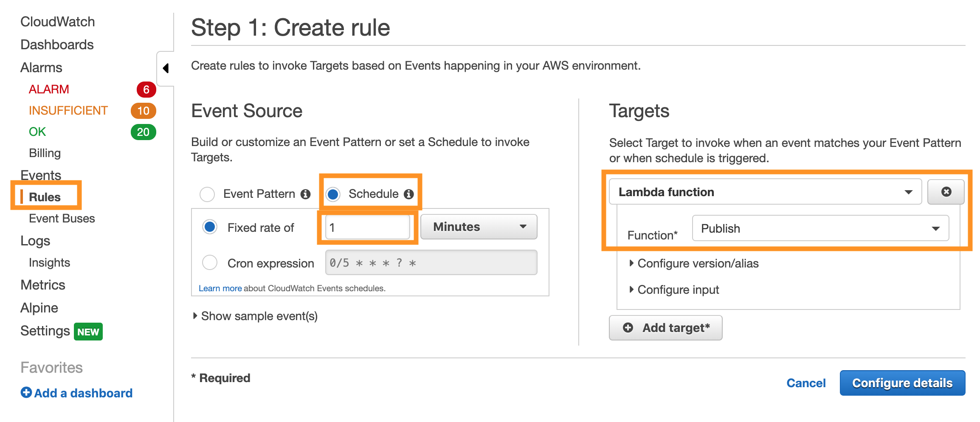
Task: Open Event Buses
Action: coord(62,218)
